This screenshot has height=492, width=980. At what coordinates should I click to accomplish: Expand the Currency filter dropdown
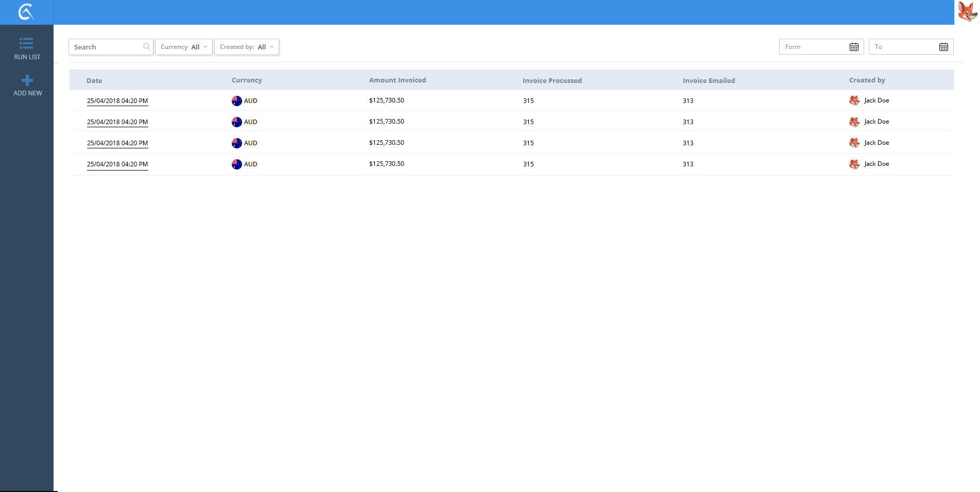pos(184,47)
